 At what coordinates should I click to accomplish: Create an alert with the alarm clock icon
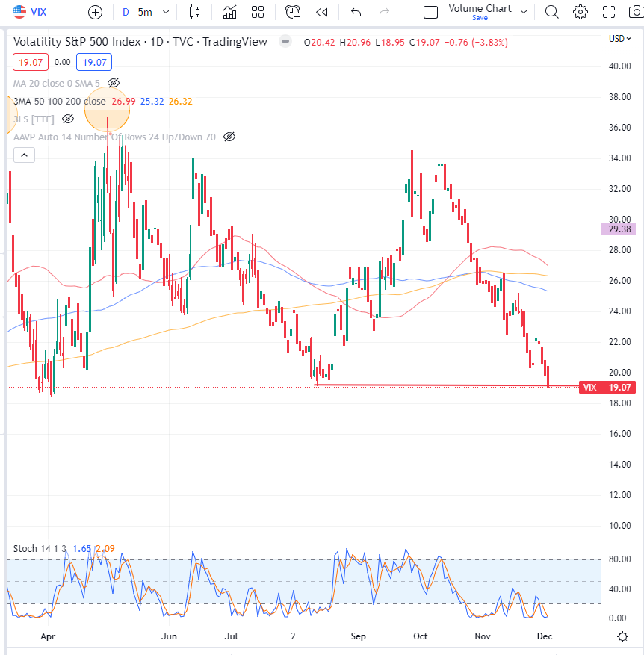coord(293,12)
